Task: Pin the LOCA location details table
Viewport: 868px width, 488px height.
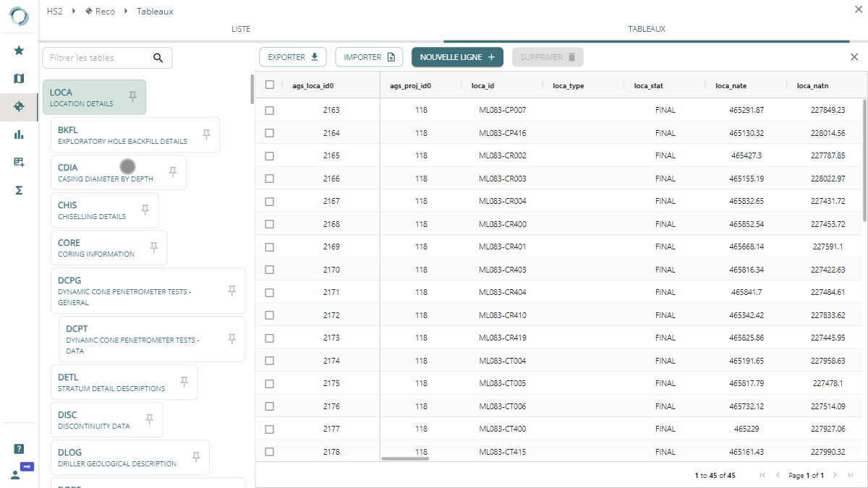Action: coord(132,97)
